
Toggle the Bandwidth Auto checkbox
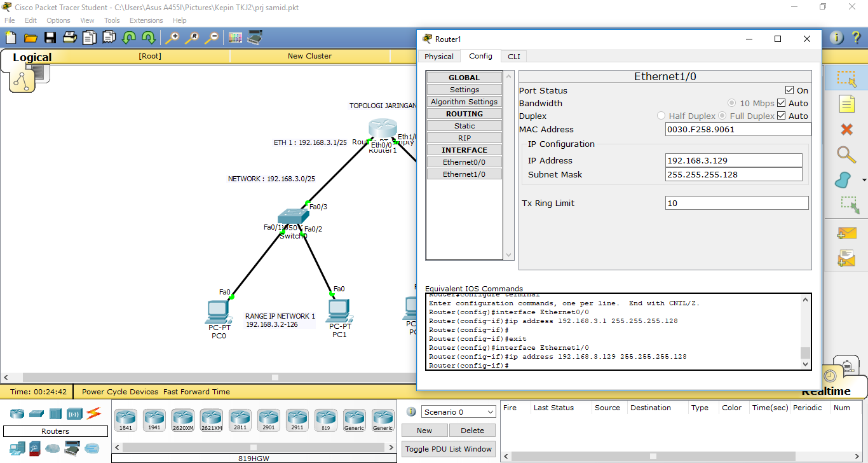pyautogui.click(x=782, y=103)
